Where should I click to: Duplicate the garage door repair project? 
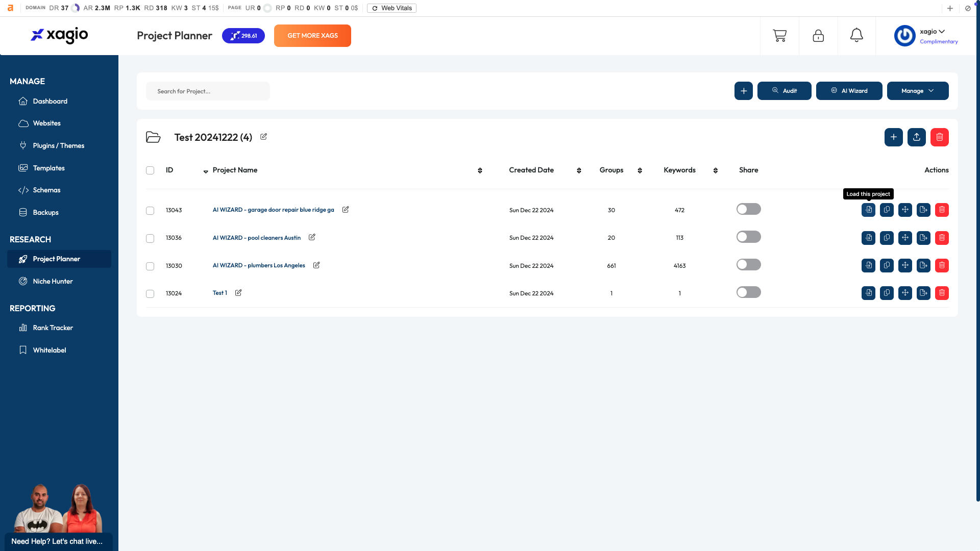coord(887,210)
